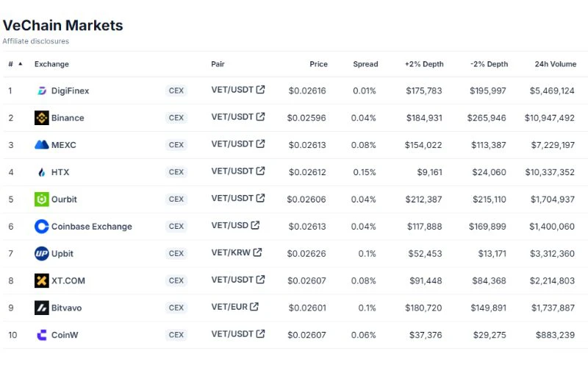This screenshot has width=588, height=368.
Task: Click CEX badge in the Upbit row
Action: (x=176, y=253)
